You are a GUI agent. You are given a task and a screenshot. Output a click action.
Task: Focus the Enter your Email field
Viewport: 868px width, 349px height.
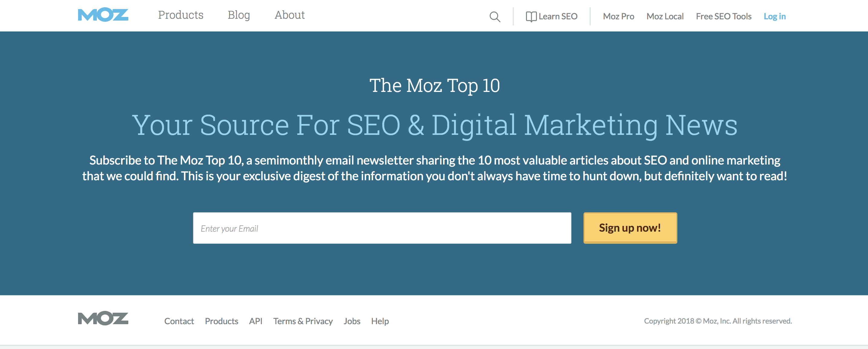point(382,228)
